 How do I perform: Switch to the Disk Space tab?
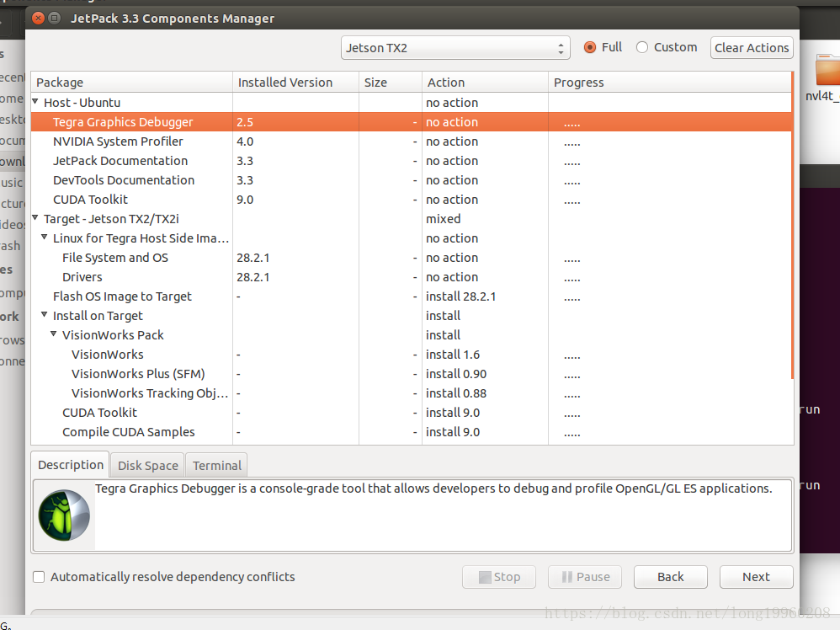(148, 466)
